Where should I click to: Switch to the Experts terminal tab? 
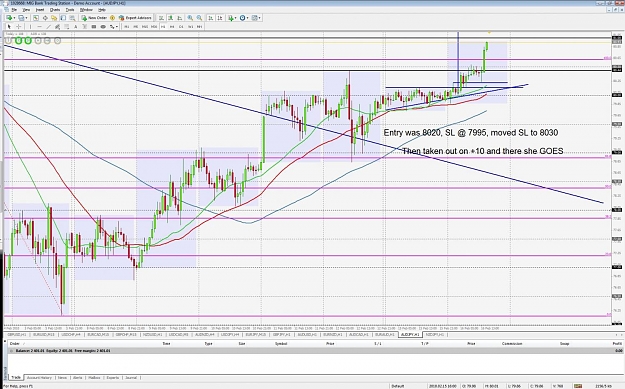tap(112, 377)
